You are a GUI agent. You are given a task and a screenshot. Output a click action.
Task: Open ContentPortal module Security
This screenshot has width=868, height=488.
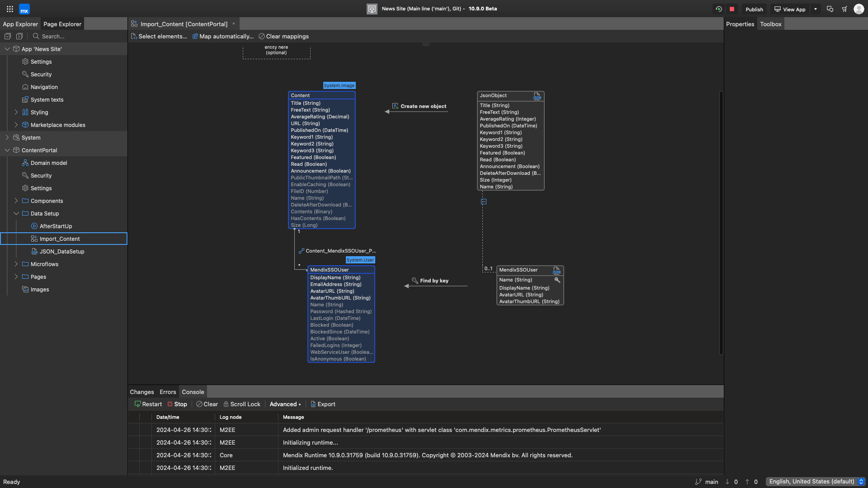pos(41,176)
